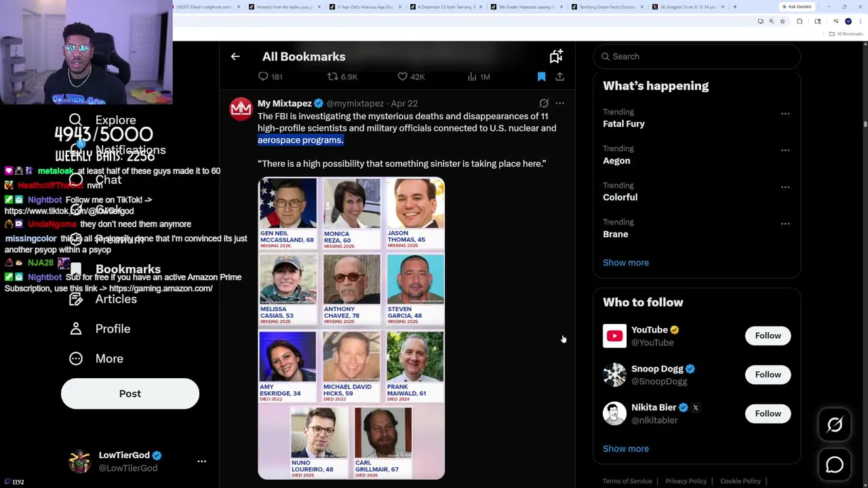The image size is (868, 488).
Task: Repost the post showing 6.9K reposts
Action: pyautogui.click(x=342, y=77)
